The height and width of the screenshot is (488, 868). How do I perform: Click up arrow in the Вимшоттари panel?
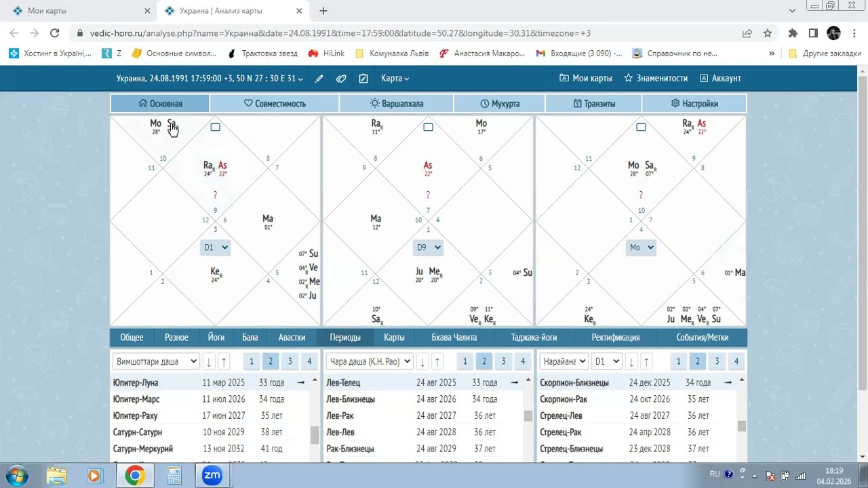(x=224, y=362)
